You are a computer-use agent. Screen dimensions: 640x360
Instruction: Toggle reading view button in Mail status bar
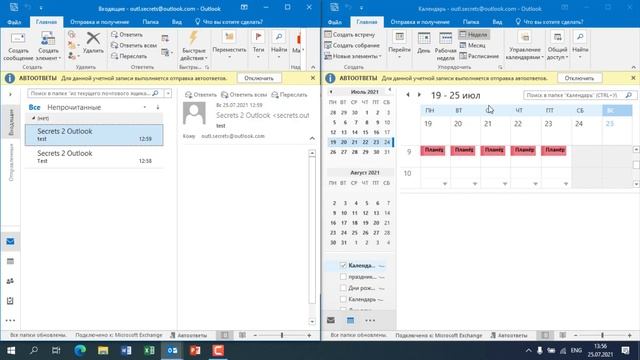click(x=242, y=335)
